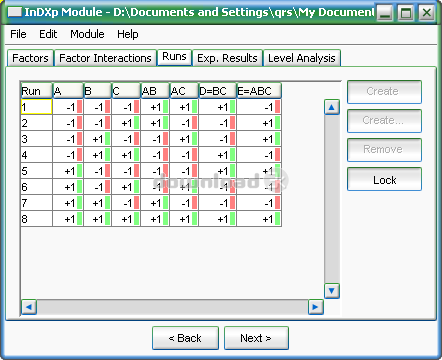Toggle factor A level cell in run 1

(68, 107)
